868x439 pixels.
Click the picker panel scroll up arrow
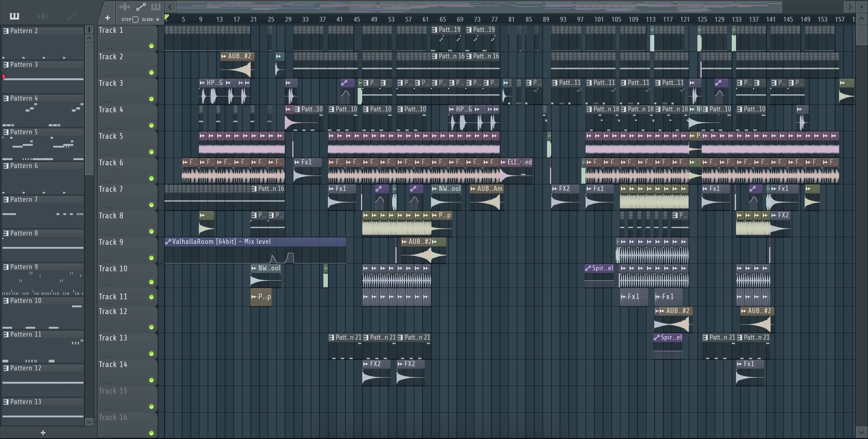(x=89, y=38)
